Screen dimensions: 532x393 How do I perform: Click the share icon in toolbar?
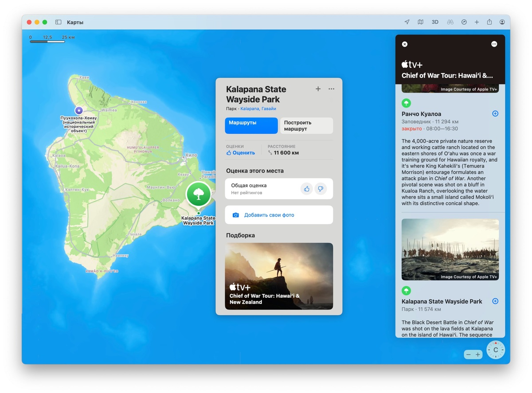(489, 22)
